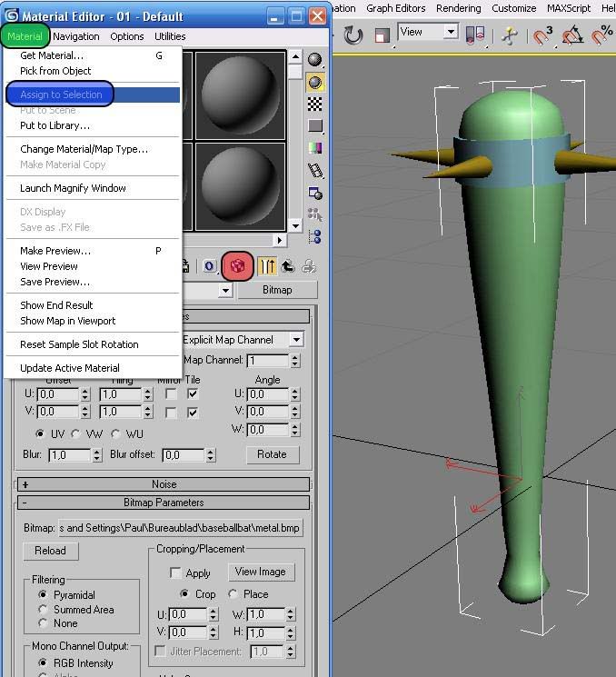The width and height of the screenshot is (616, 677).
Task: Uncheck the V Tile checkbox
Action: 193,413
